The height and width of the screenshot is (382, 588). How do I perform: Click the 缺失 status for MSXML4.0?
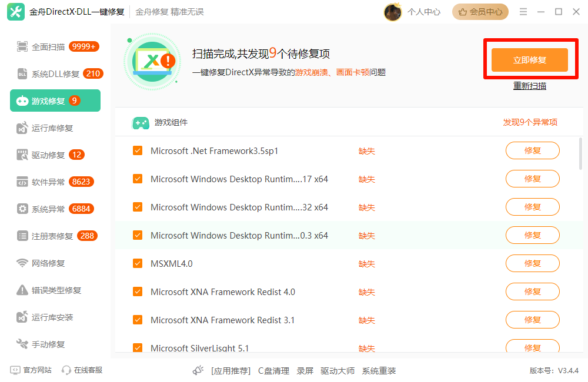click(367, 264)
